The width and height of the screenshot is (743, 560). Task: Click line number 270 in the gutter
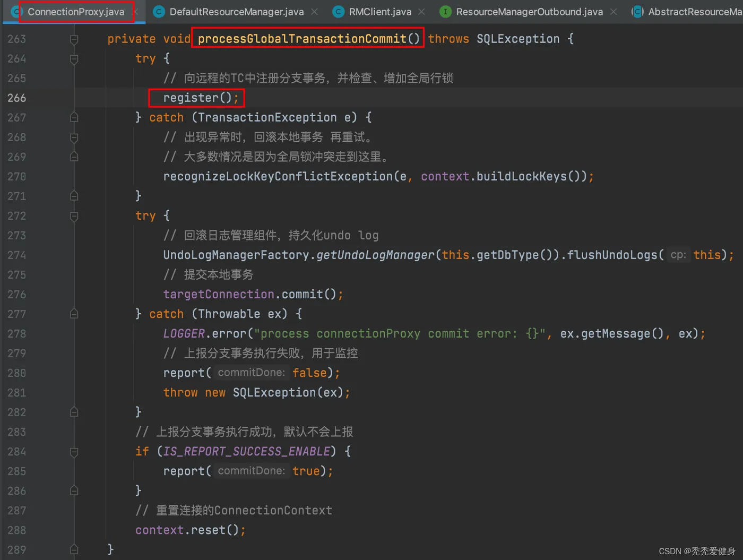[16, 176]
